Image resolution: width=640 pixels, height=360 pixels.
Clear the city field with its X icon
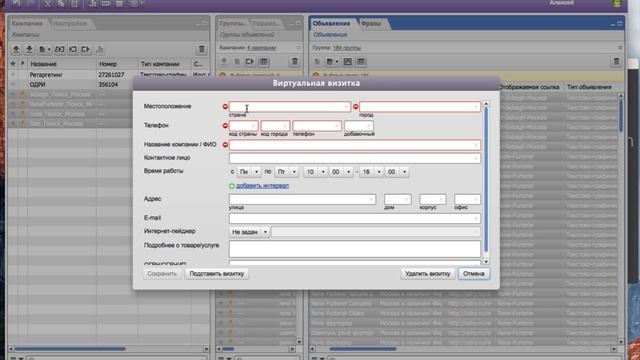[476, 107]
